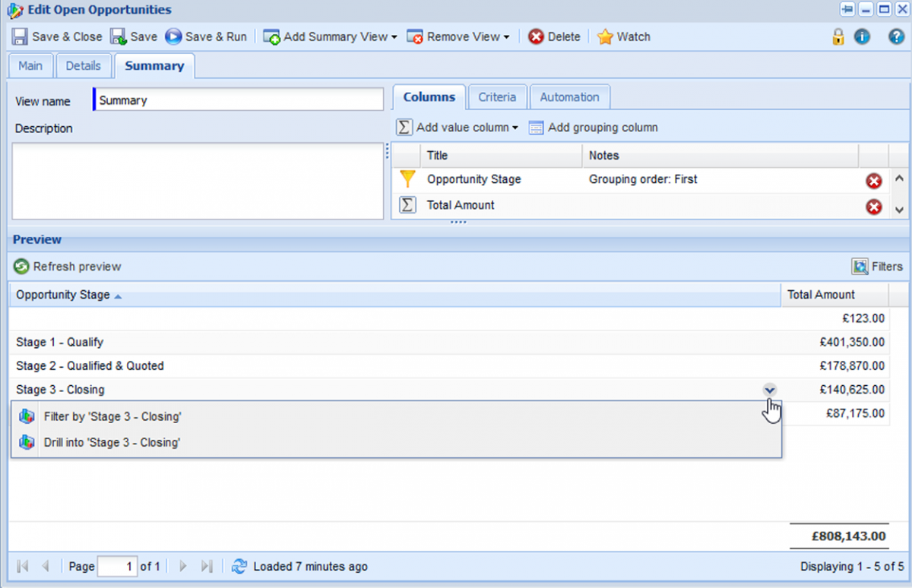Click the Save & Close disk icon

click(21, 36)
